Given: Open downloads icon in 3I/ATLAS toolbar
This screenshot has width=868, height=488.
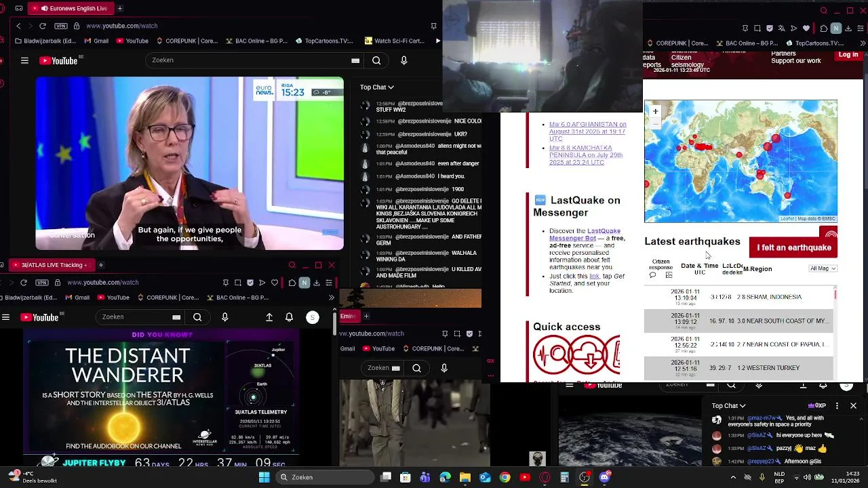Looking at the screenshot, I should pos(317,283).
